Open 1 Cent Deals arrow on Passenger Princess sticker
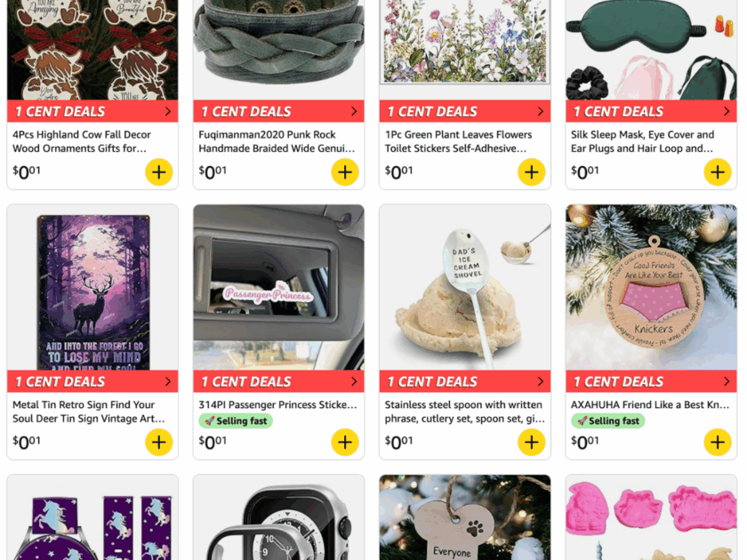 coord(354,381)
